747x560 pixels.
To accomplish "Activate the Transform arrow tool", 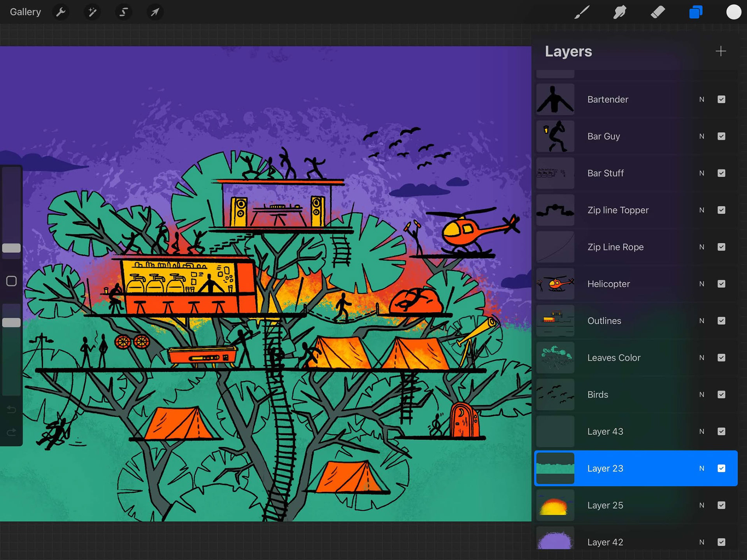I will point(155,12).
